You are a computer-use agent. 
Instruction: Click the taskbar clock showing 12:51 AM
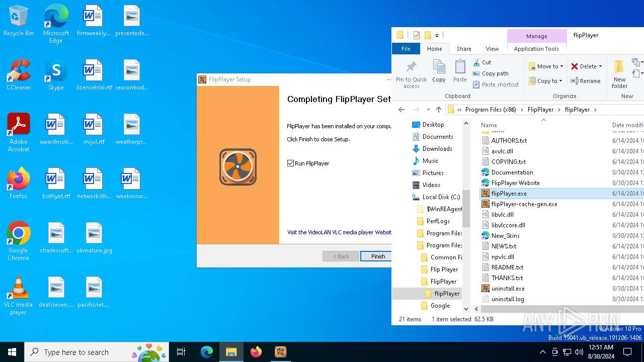point(601,352)
